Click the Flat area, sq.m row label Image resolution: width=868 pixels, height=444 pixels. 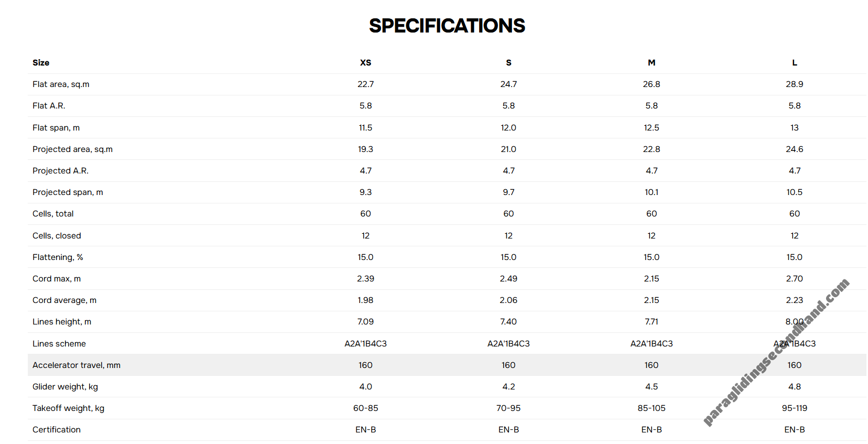point(61,84)
